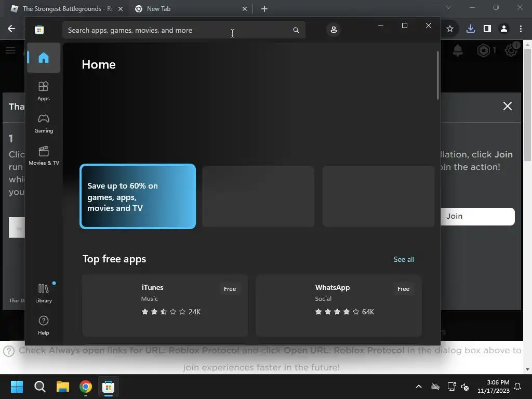Open the Home section in Microsoft Store sidebar
Image resolution: width=532 pixels, height=399 pixels.
(44, 58)
